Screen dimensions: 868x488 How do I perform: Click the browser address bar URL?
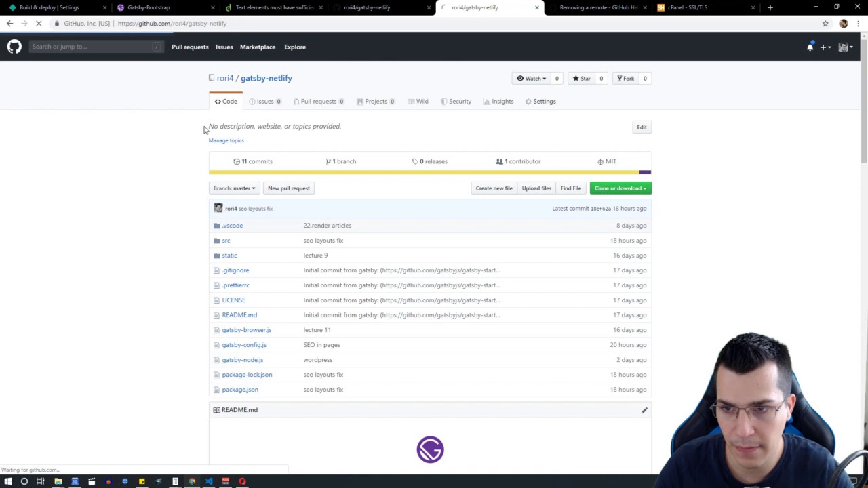[x=172, y=24]
